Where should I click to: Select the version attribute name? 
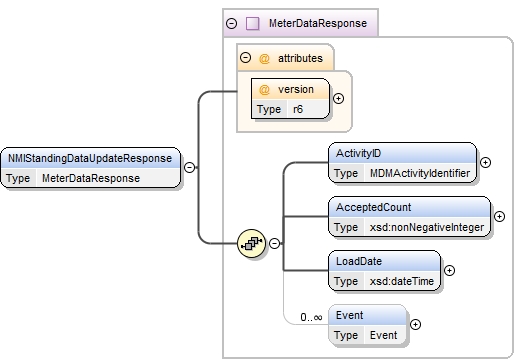296,89
